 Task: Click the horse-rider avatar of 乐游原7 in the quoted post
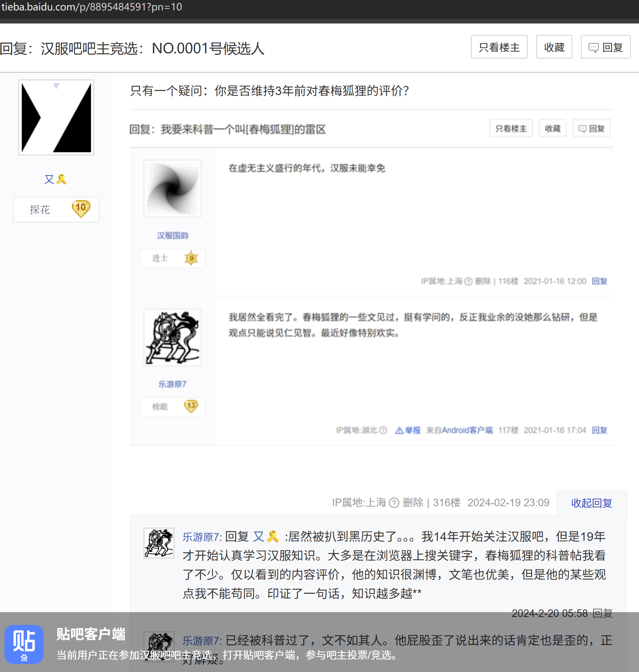[172, 337]
